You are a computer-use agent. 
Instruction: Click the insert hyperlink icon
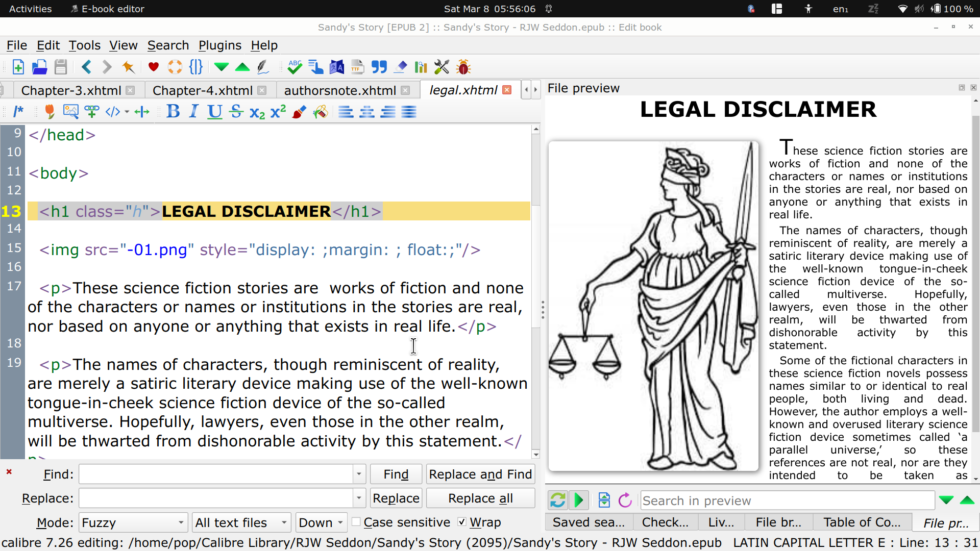(x=92, y=112)
